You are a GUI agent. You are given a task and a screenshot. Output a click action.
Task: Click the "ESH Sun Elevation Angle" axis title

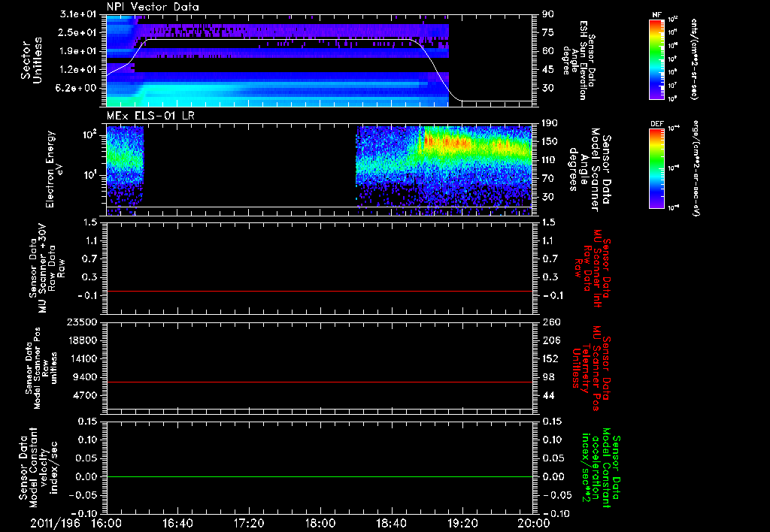(x=579, y=60)
